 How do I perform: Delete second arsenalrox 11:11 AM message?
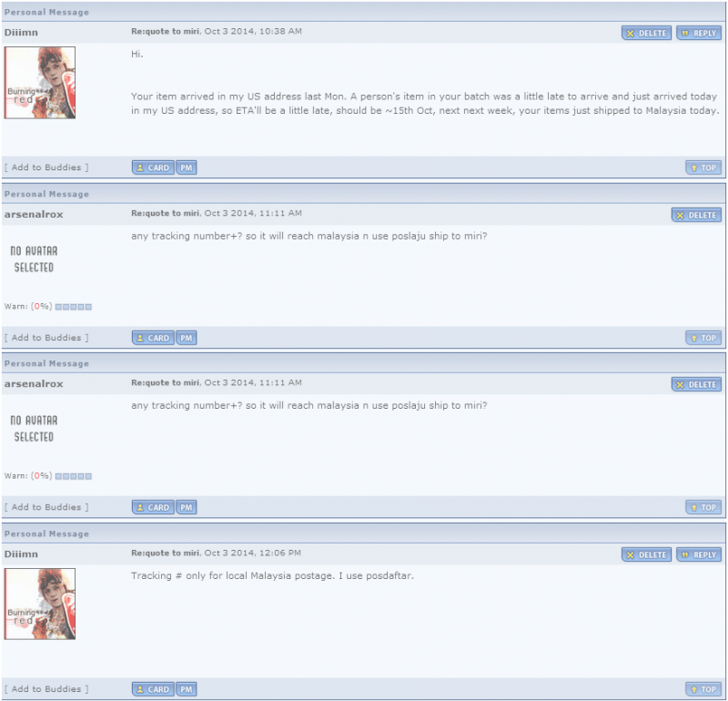tap(696, 385)
